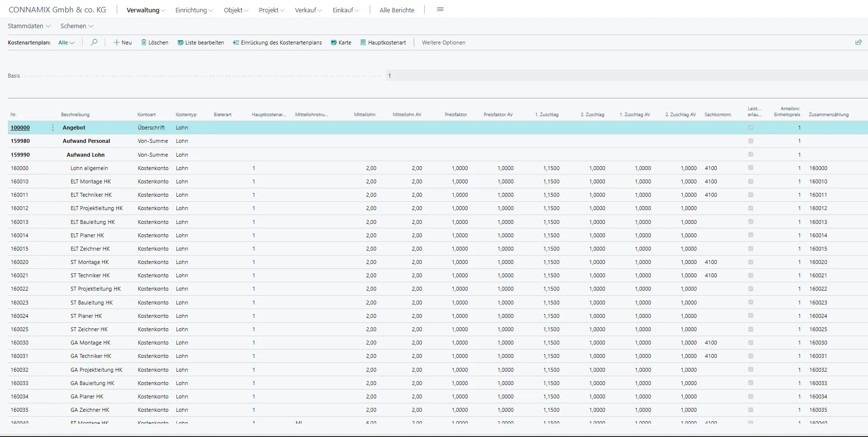
Task: Click the Hauptkostenart toolbar icon
Action: (x=363, y=43)
